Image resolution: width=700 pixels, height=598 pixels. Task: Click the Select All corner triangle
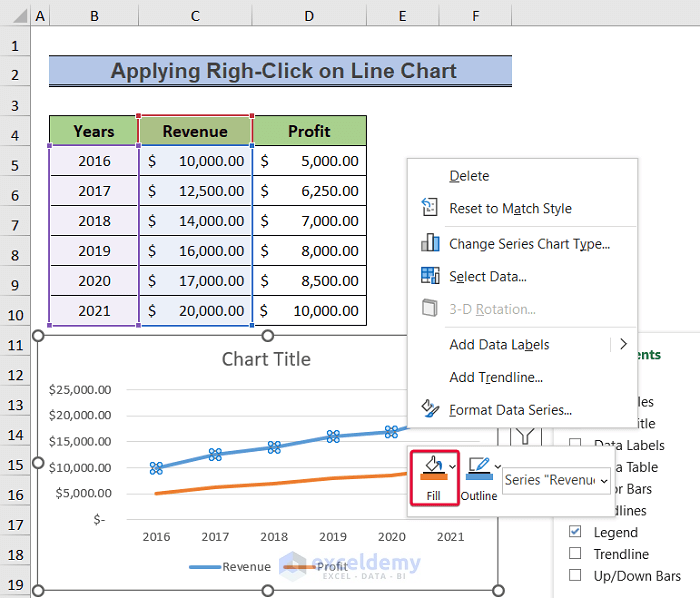(20, 17)
